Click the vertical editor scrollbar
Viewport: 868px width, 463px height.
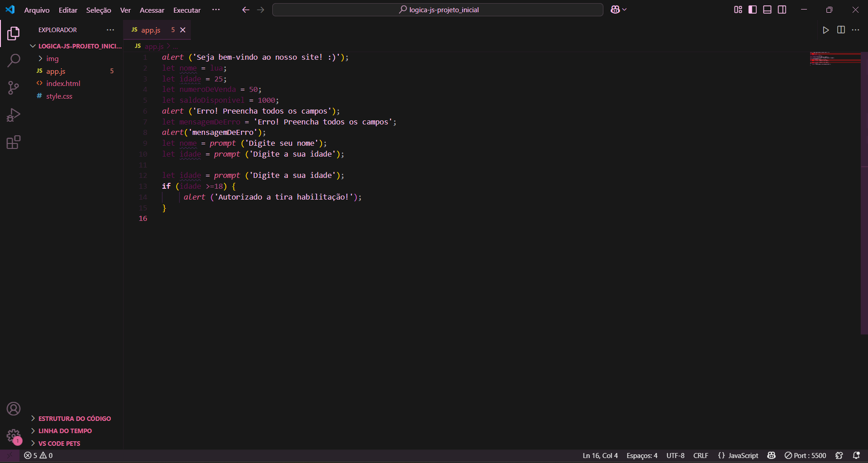point(864,193)
